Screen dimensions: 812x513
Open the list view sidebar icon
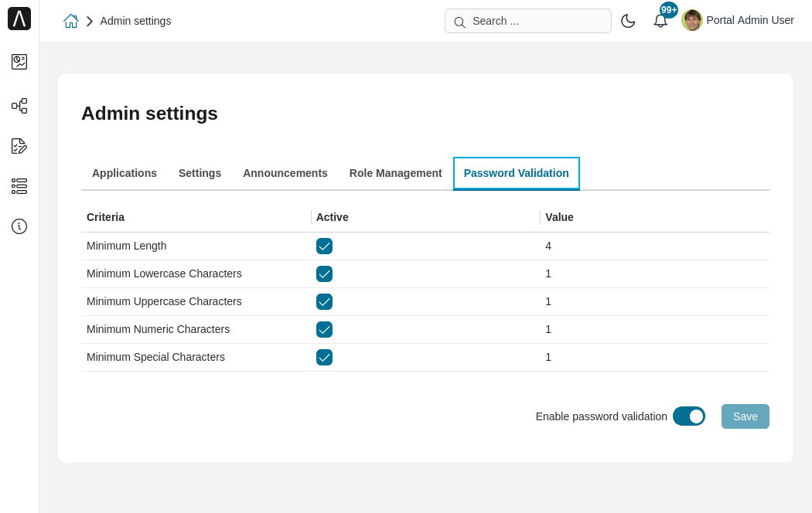coord(19,186)
